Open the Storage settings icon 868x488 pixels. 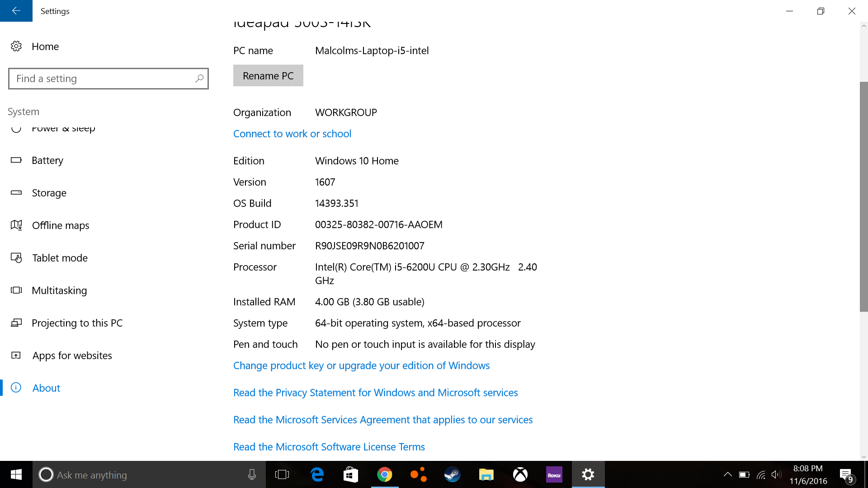coord(16,192)
